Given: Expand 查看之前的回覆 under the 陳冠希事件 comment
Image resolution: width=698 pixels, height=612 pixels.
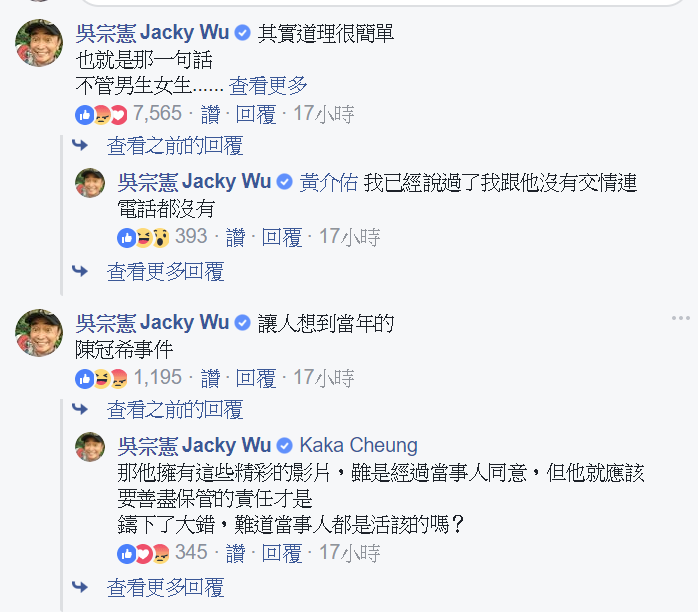Looking at the screenshot, I should (175, 409).
